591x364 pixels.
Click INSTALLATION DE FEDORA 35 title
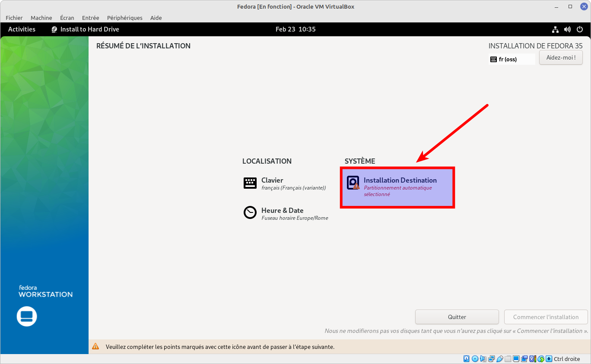[536, 46]
